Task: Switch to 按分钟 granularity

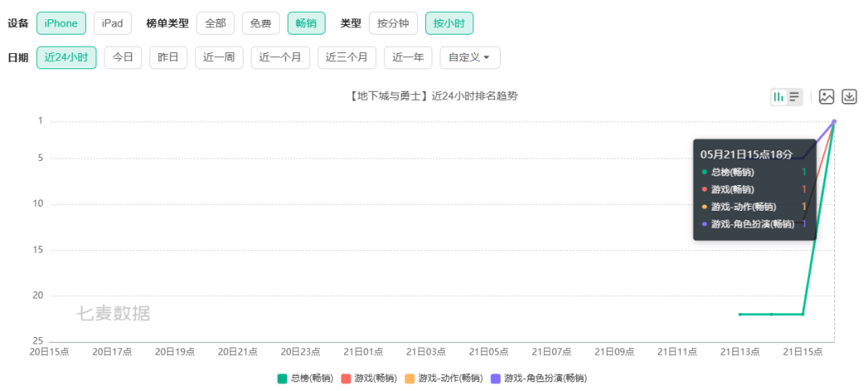Action: click(393, 23)
